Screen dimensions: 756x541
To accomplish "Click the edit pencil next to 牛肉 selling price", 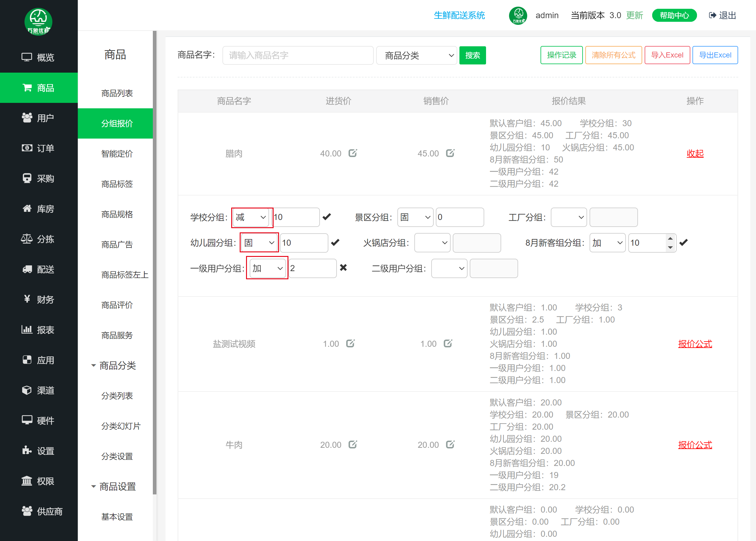I will pos(450,444).
